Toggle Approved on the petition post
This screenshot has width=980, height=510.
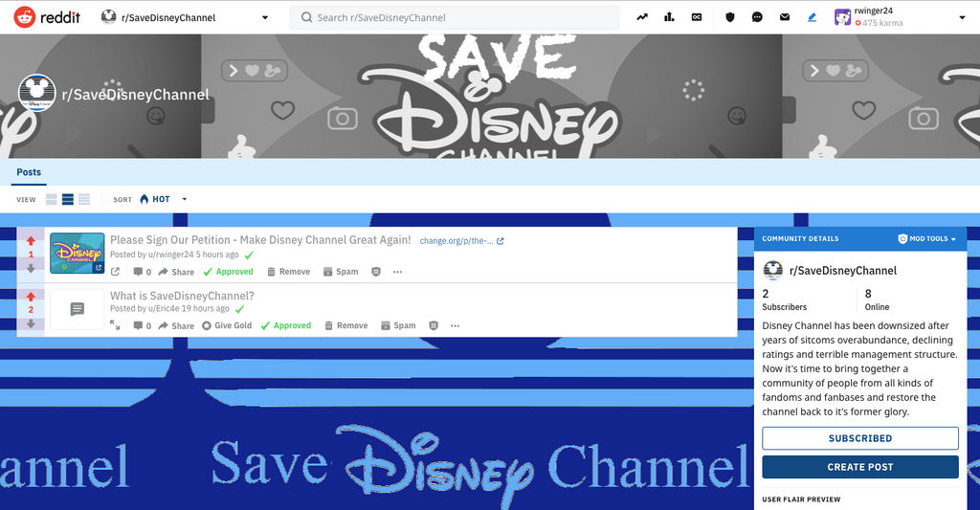(228, 272)
